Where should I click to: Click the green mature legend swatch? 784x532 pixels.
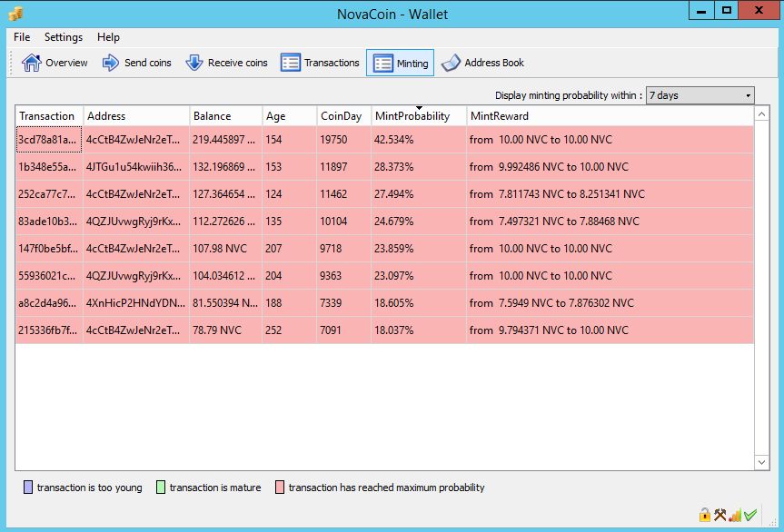(x=161, y=487)
